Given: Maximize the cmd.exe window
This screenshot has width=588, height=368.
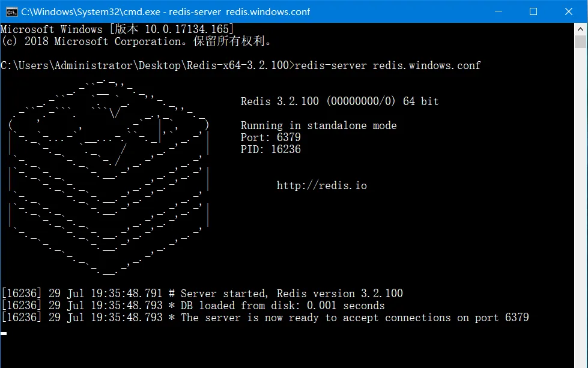Looking at the screenshot, I should [533, 11].
